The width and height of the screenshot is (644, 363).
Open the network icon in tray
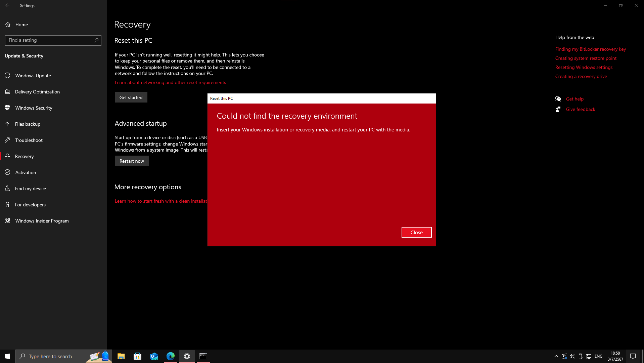[x=589, y=356]
